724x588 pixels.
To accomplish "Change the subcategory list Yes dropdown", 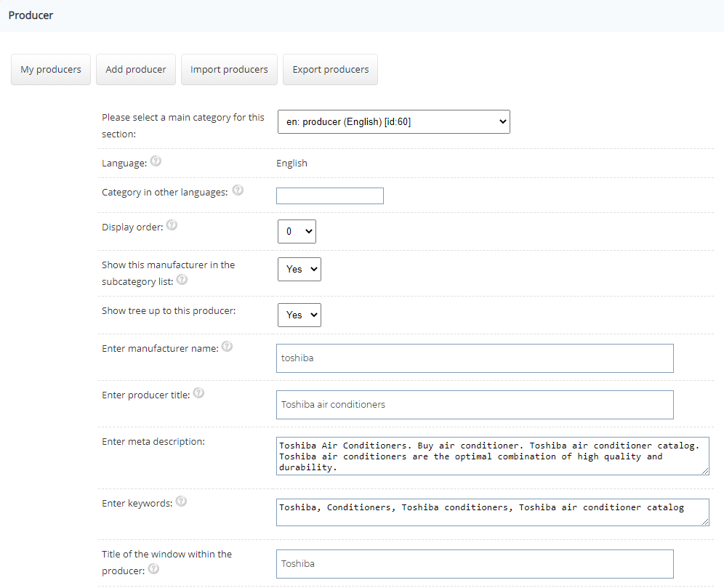I will (299, 269).
